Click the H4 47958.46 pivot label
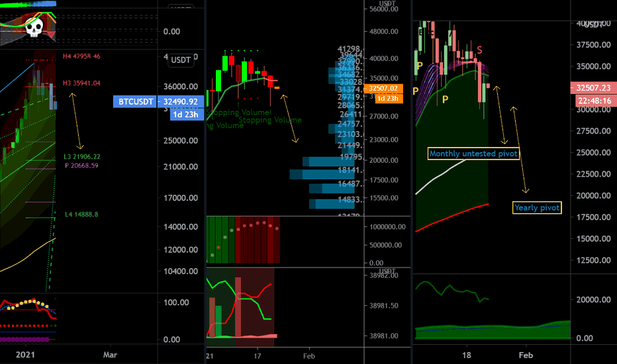617x364 pixels. click(81, 56)
